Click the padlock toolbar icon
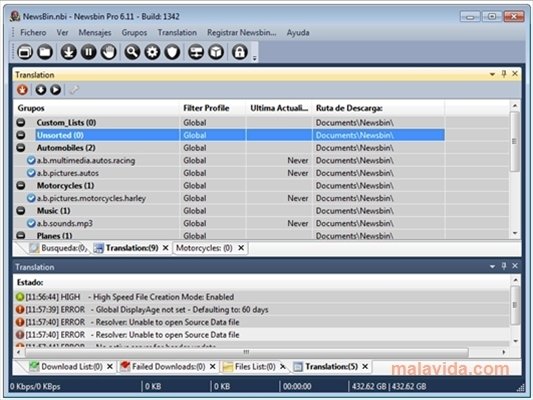533x400 pixels. pyautogui.click(x=240, y=52)
